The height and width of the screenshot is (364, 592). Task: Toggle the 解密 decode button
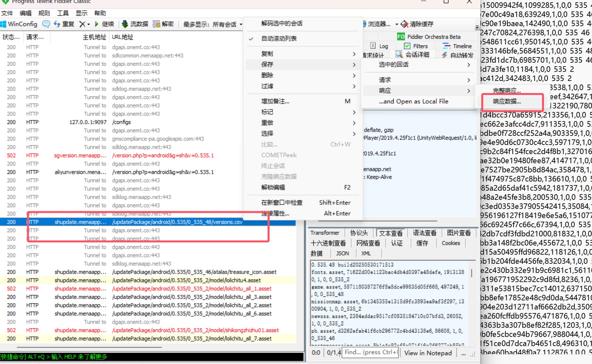coord(163,24)
